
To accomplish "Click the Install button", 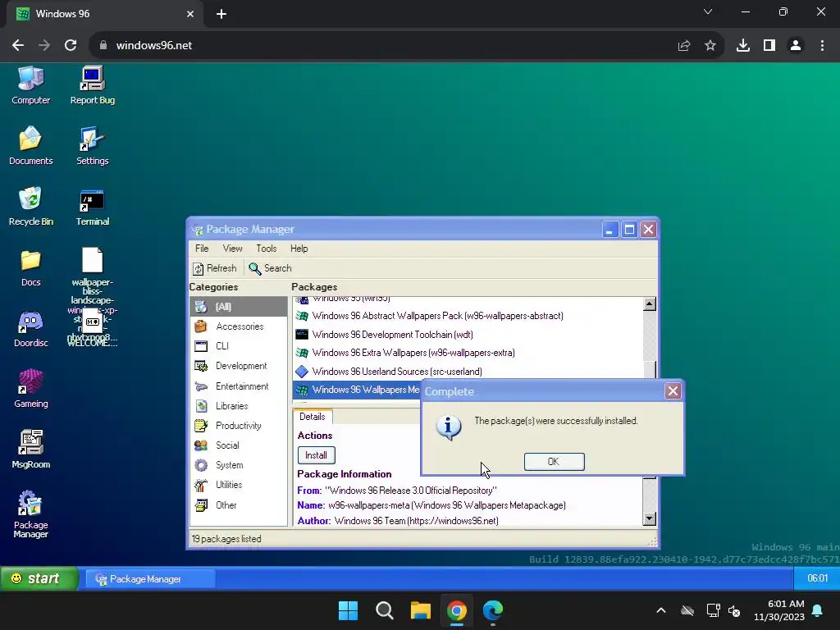I will [316, 455].
